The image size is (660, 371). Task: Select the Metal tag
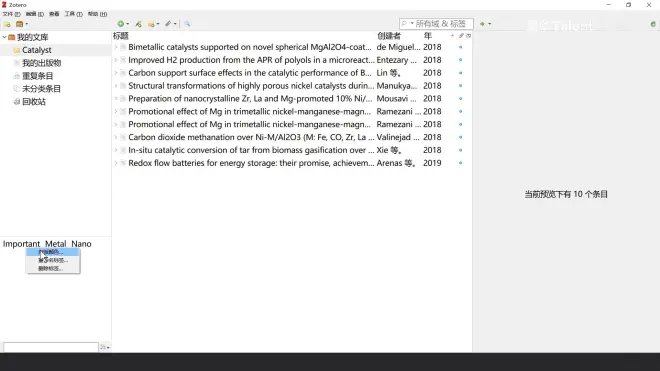tap(56, 244)
